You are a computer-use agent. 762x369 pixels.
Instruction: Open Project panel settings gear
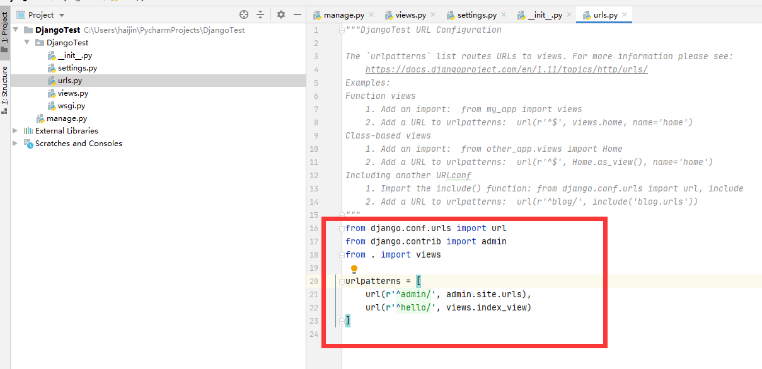tap(281, 15)
